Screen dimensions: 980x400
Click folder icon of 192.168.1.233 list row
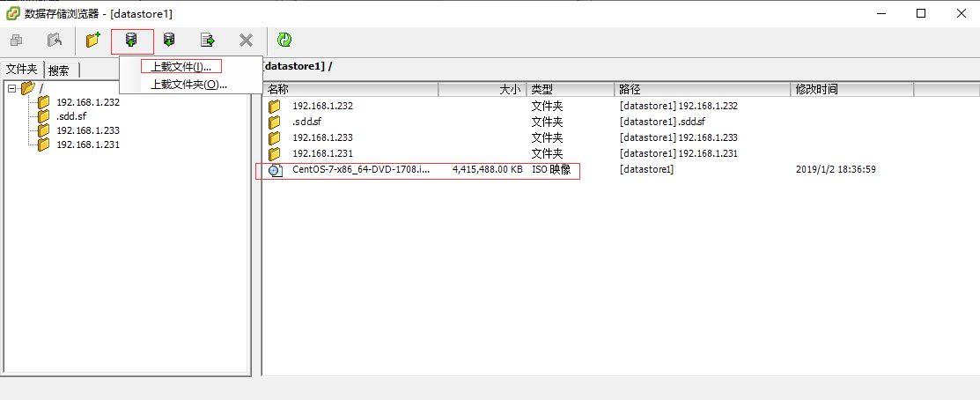[275, 137]
